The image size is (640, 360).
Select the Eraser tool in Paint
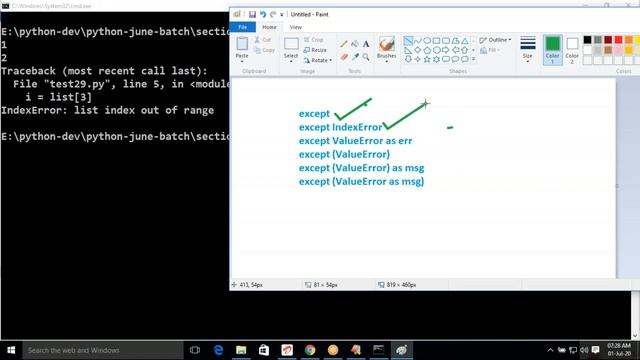coord(344,57)
